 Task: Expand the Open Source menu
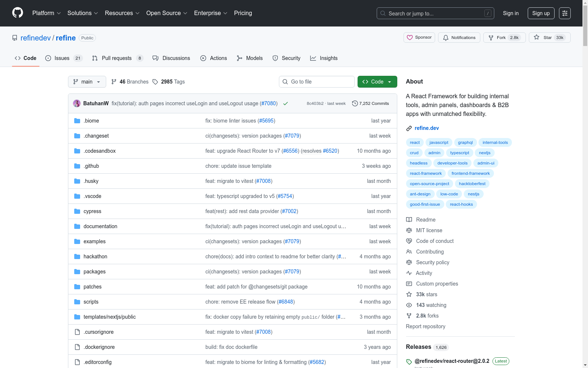point(167,13)
